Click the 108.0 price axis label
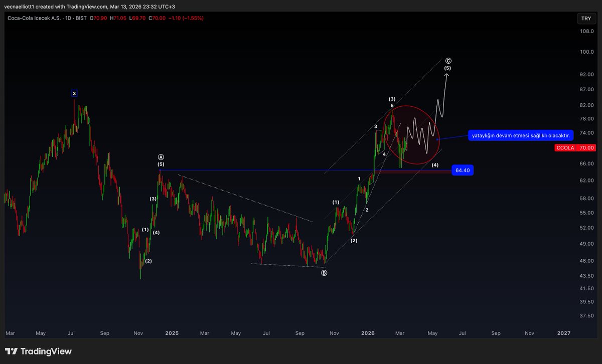This screenshot has height=364, width=602. click(x=586, y=31)
